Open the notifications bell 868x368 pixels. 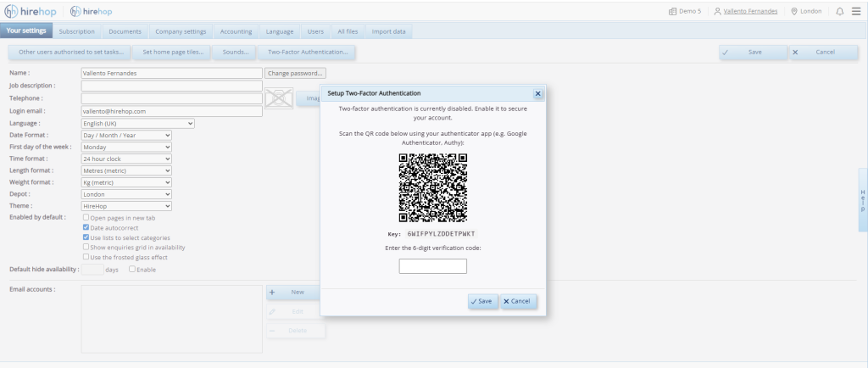pos(840,12)
